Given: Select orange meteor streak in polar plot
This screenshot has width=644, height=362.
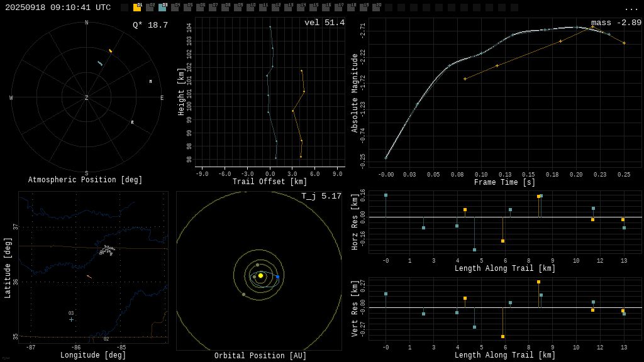Looking at the screenshot, I should click(110, 51).
